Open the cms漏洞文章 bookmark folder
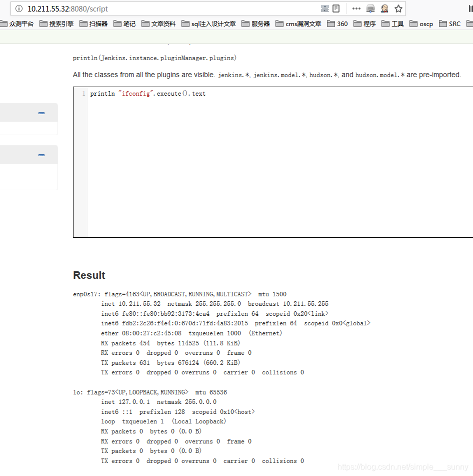This screenshot has height=476, width=473. click(x=298, y=24)
